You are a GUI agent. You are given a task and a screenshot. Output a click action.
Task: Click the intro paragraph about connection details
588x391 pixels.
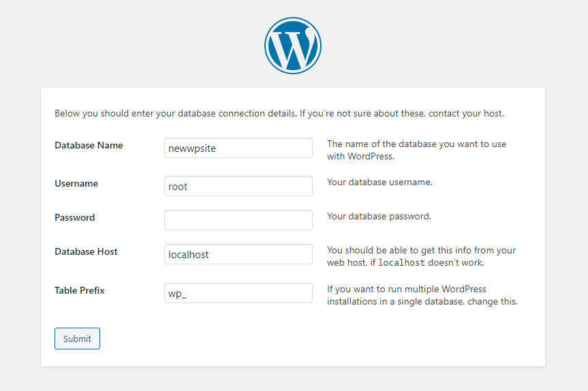pyautogui.click(x=279, y=113)
